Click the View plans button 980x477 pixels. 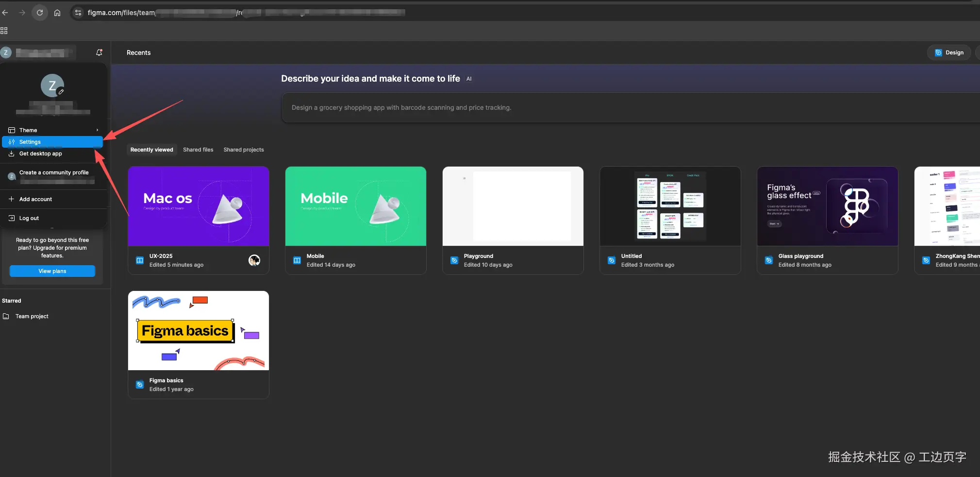tap(52, 271)
